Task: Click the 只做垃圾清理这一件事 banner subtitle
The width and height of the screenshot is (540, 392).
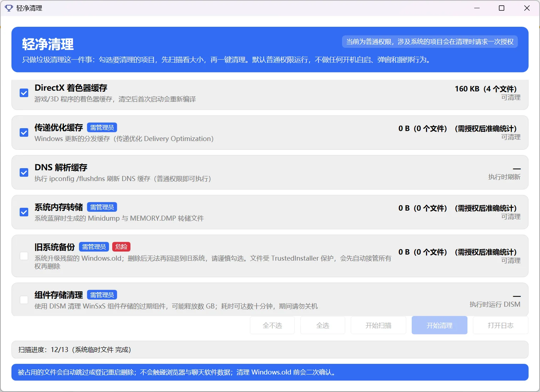Action: click(227, 60)
